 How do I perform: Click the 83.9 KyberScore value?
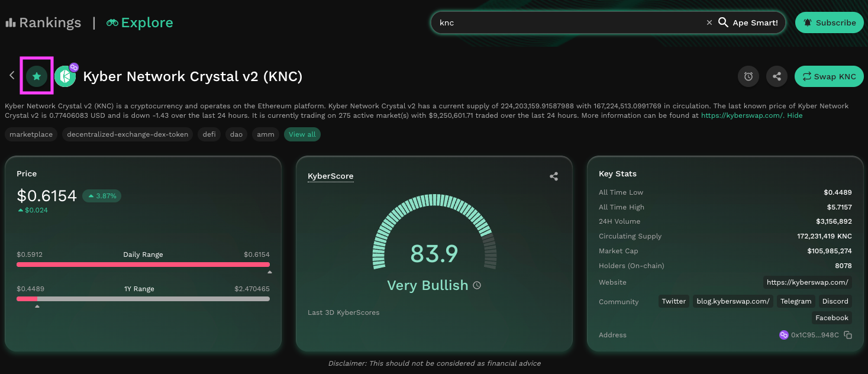tap(434, 254)
